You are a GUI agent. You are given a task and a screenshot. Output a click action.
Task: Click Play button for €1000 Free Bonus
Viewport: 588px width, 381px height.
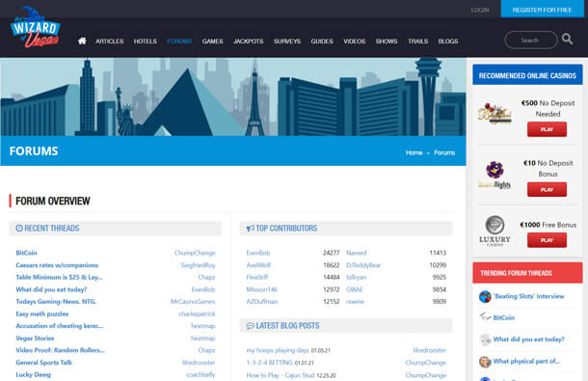(x=547, y=240)
